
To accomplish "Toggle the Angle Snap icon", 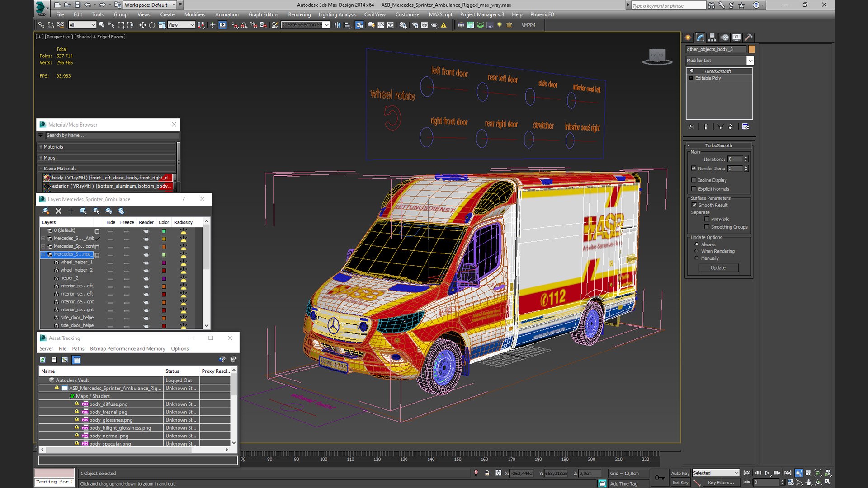I will point(244,25).
